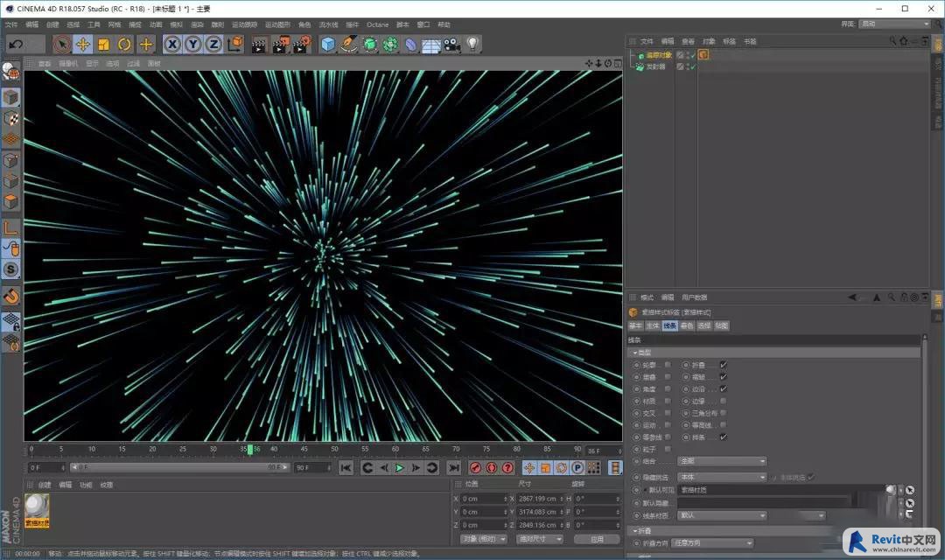Viewport: 945px width, 560px height.
Task: Click the timeline preview range slider bar
Action: pyautogui.click(x=179, y=467)
